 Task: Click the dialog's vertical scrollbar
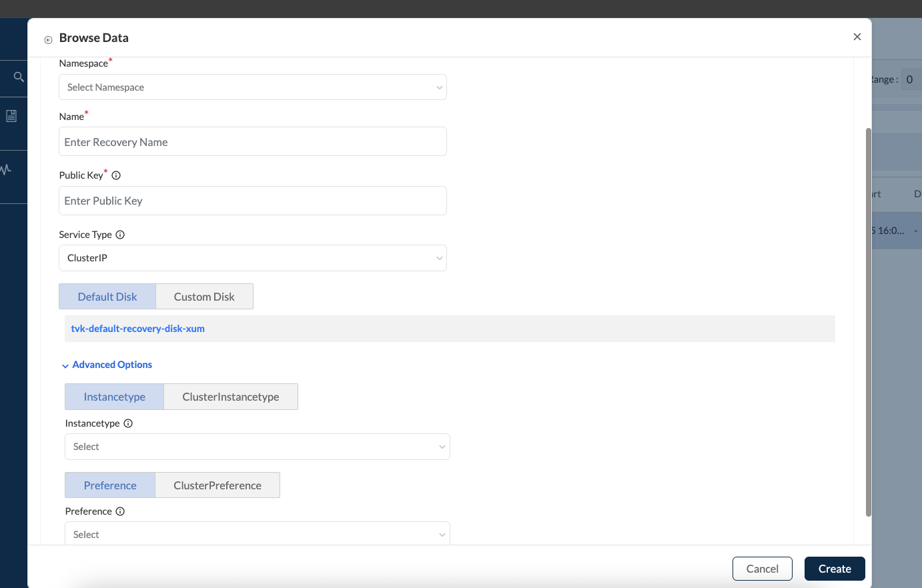click(868, 320)
